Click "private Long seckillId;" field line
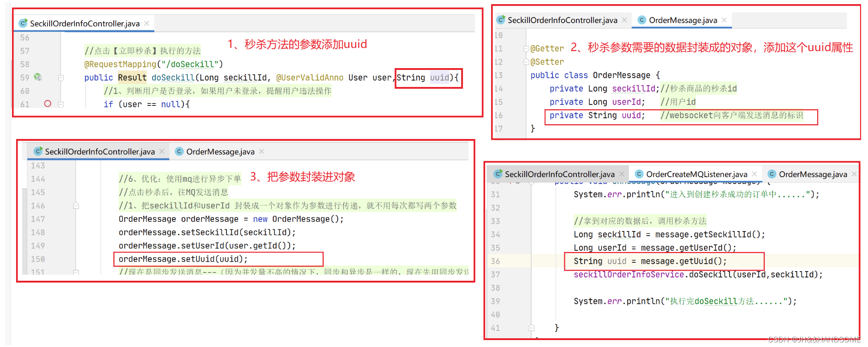This screenshot has height=347, width=868. pos(604,88)
